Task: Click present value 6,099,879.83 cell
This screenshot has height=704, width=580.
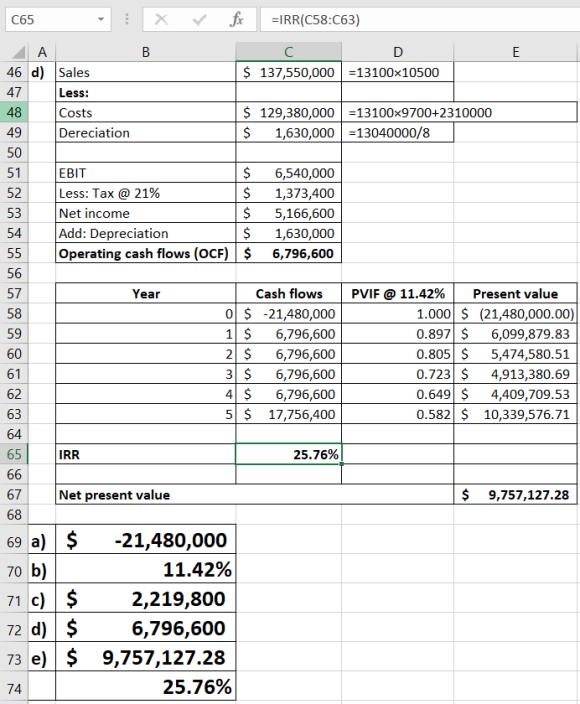Action: click(x=515, y=334)
